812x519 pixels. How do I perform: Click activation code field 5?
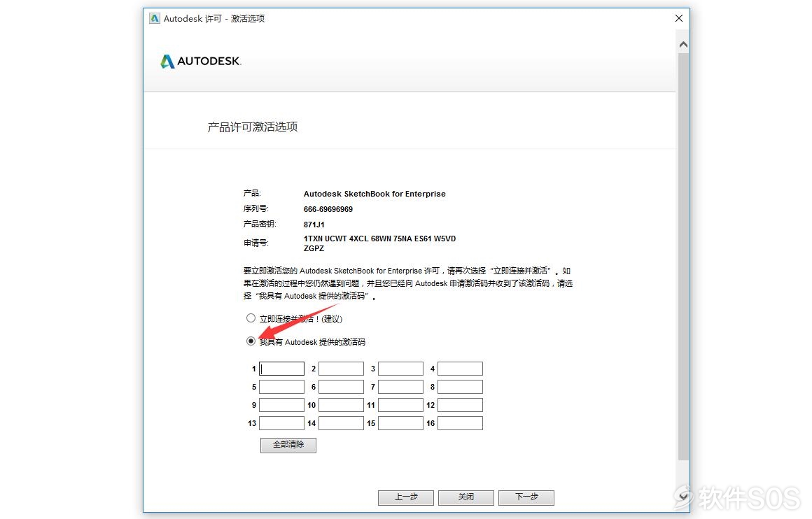point(281,387)
